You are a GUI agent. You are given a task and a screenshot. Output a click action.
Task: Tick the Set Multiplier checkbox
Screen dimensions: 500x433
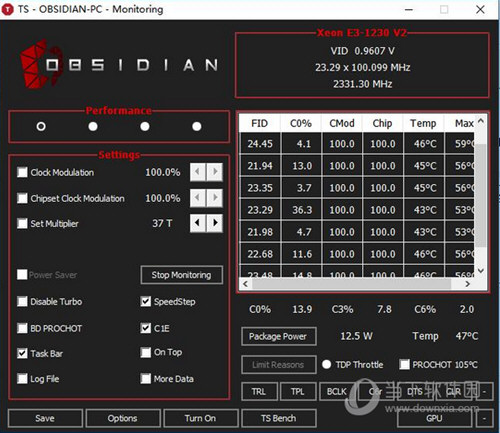[22, 223]
